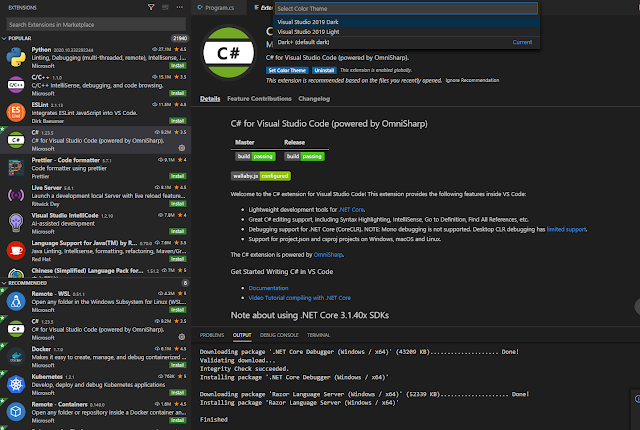
Task: Click the C# icon in Popular list
Action: pos(16,140)
